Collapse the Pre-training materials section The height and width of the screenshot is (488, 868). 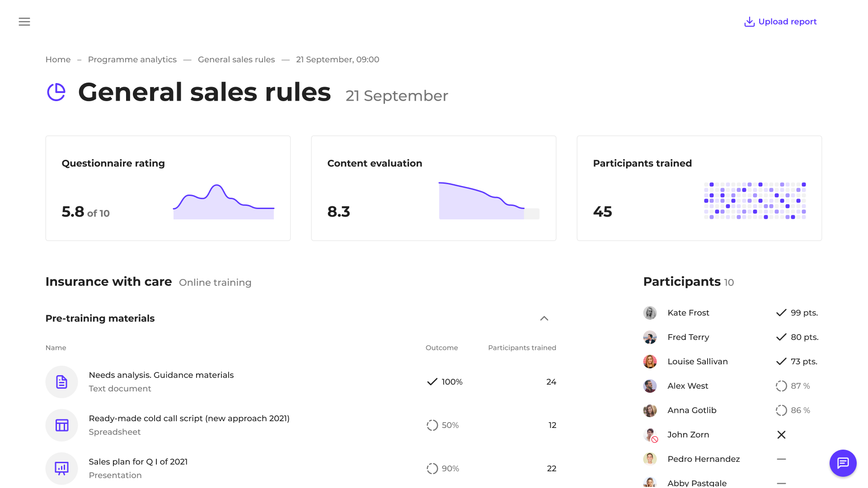click(x=544, y=319)
